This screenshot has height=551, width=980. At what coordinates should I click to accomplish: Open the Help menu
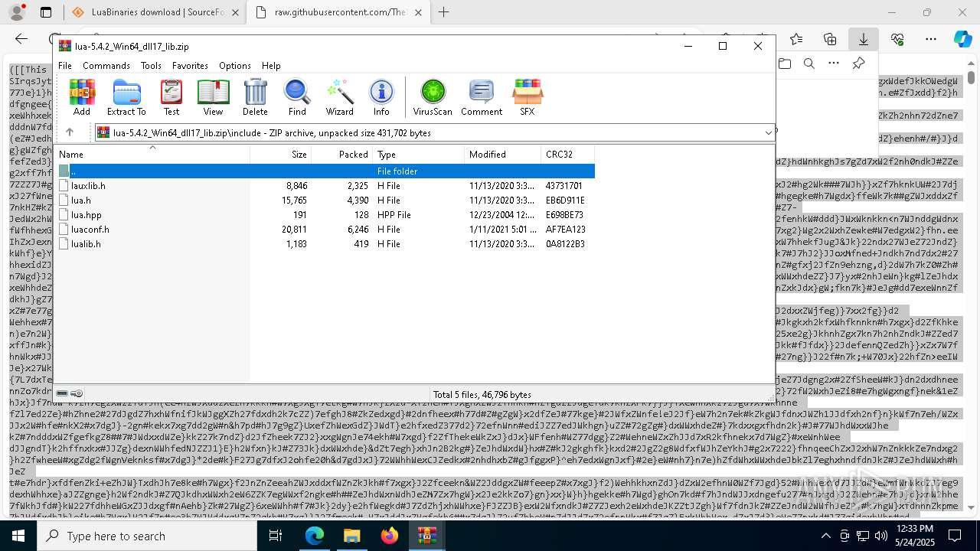271,66
